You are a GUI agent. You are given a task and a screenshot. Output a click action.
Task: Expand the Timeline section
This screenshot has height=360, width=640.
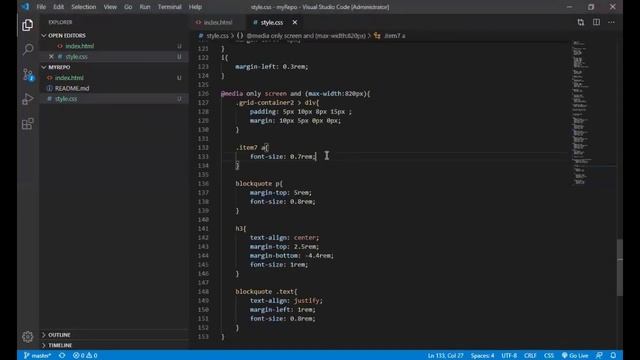click(60, 345)
